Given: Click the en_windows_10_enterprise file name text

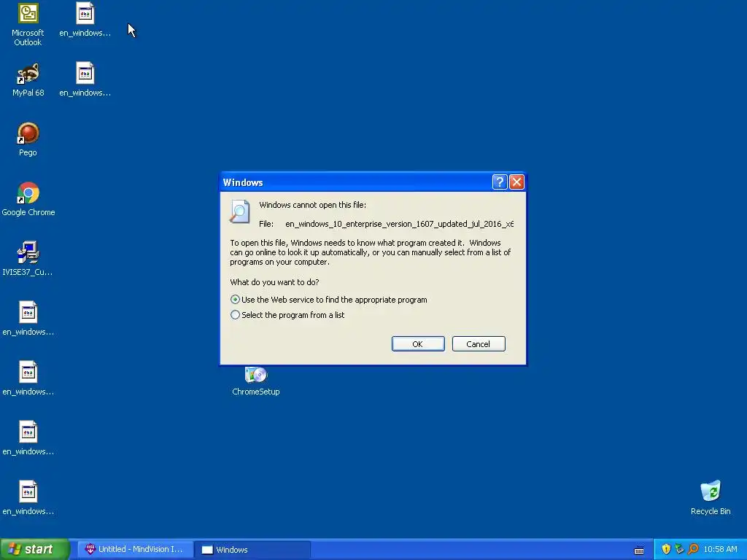Looking at the screenshot, I should click(399, 224).
